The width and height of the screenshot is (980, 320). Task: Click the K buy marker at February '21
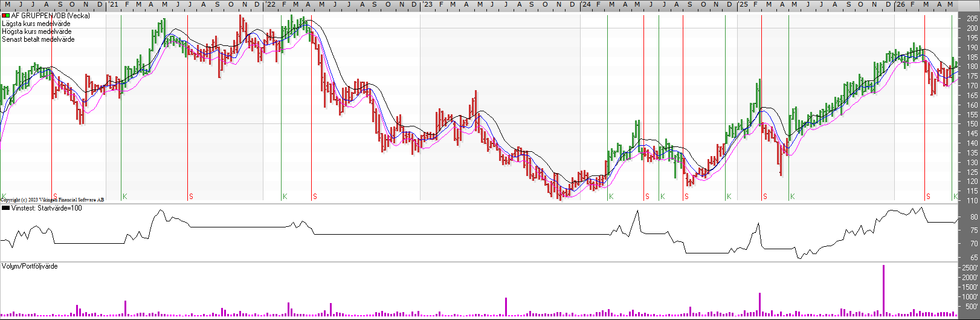coord(125,197)
